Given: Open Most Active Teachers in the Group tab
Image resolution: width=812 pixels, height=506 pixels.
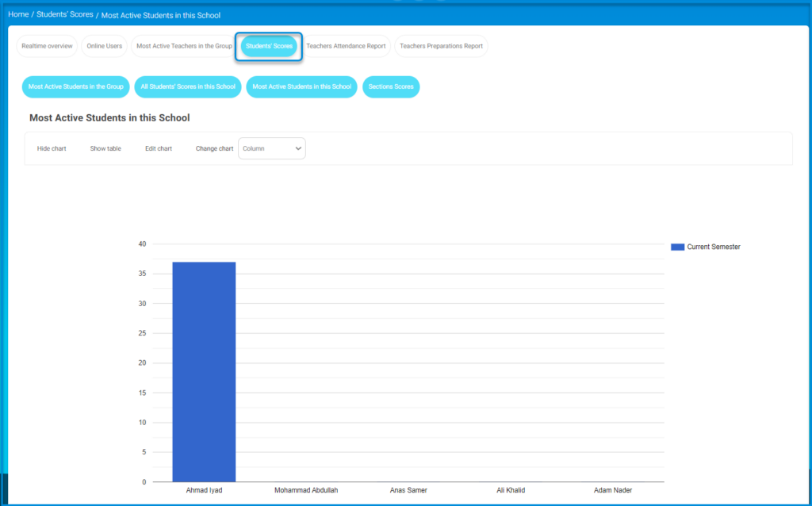Looking at the screenshot, I should (184, 46).
